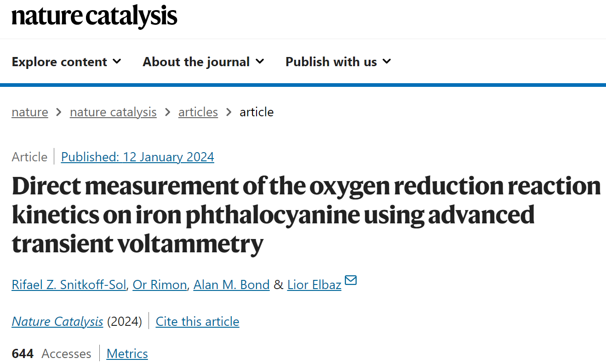
Task: Open author Rifael Z. Snitkoff-Sol
Action: point(69,285)
